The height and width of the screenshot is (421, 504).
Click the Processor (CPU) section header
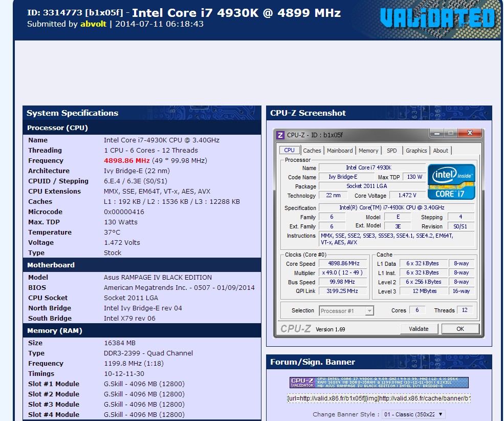[x=142, y=128]
